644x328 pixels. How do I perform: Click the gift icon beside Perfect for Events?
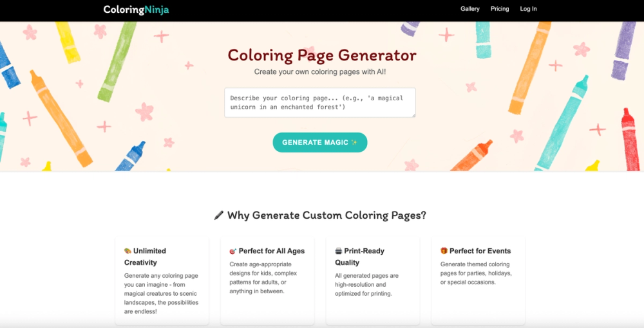click(444, 251)
